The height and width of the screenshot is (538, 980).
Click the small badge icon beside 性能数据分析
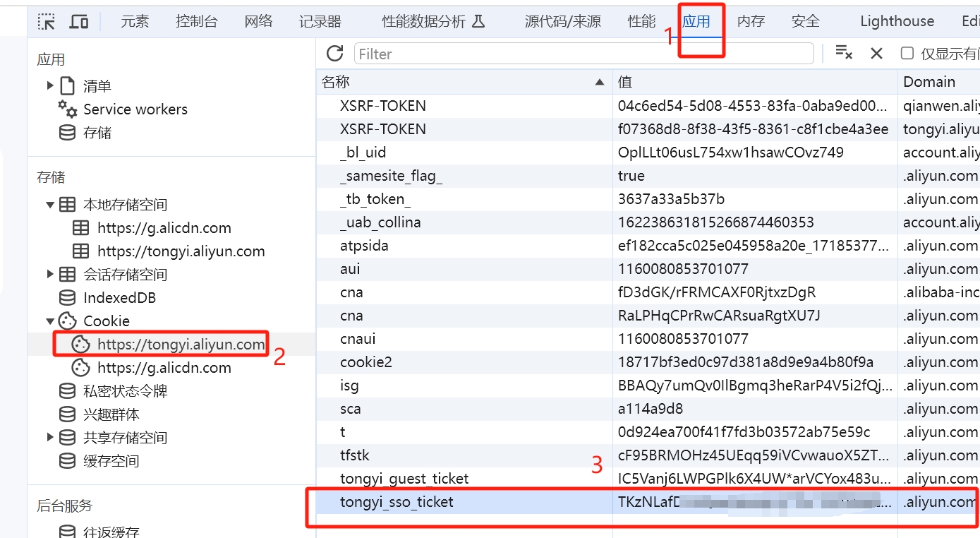[x=478, y=21]
